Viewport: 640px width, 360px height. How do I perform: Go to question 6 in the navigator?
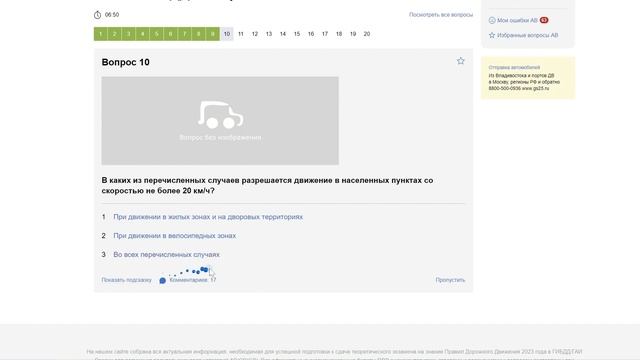pos(171,34)
